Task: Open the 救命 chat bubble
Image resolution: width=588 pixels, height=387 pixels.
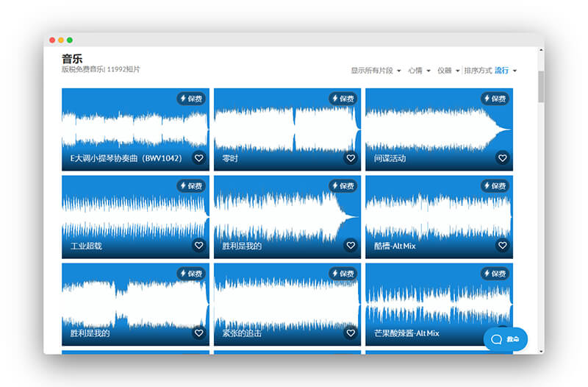Action: (506, 339)
